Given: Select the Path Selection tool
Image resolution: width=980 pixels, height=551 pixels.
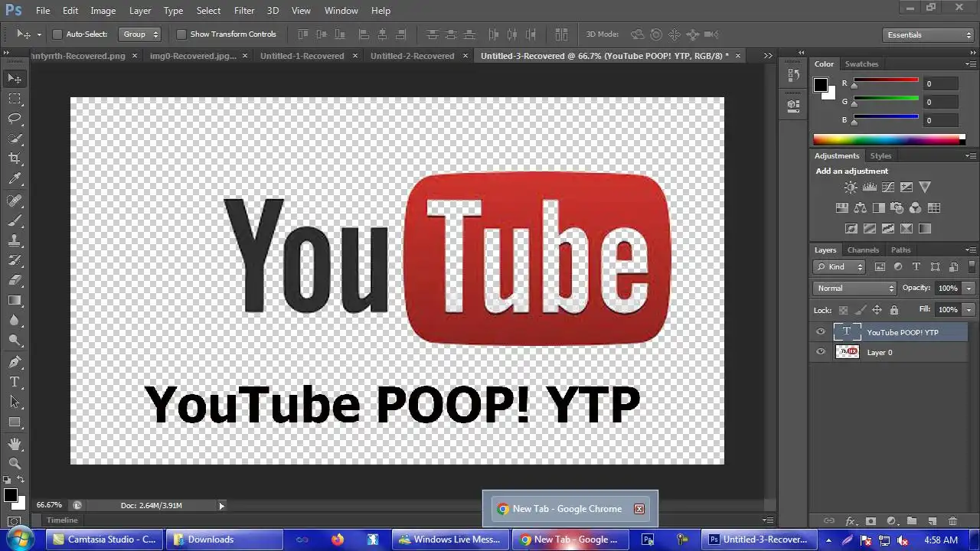Looking at the screenshot, I should pos(15,402).
